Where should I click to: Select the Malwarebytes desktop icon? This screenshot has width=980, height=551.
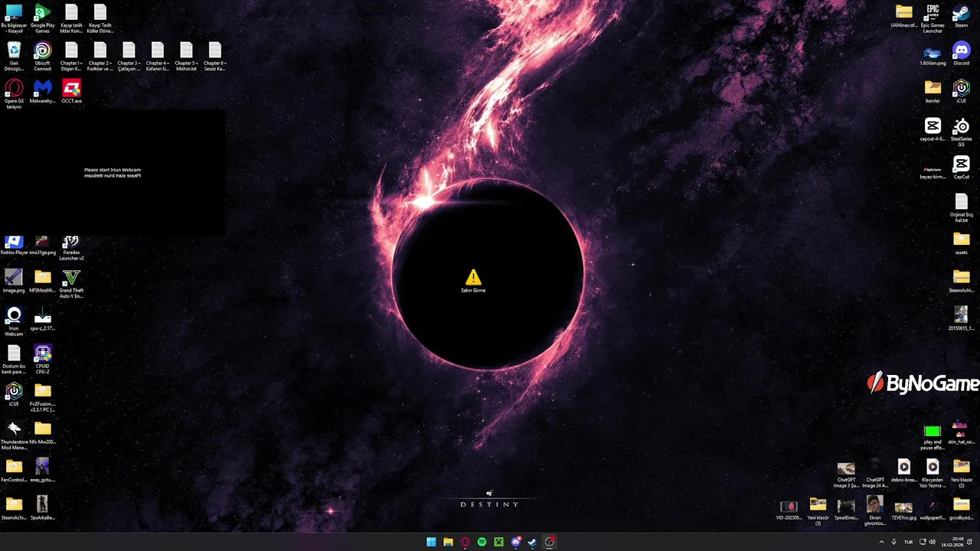(43, 89)
